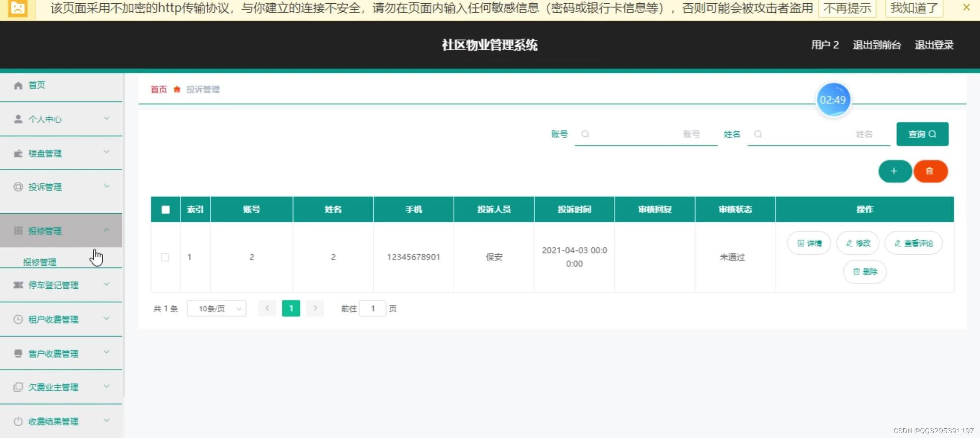The height and width of the screenshot is (438, 980).
Task: Click 修改 to edit row 1
Action: [858, 243]
